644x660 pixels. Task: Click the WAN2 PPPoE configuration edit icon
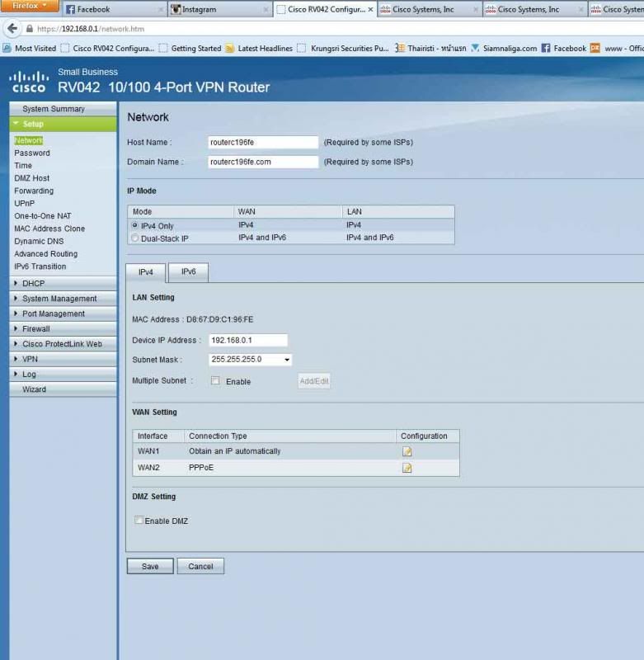[x=407, y=468]
